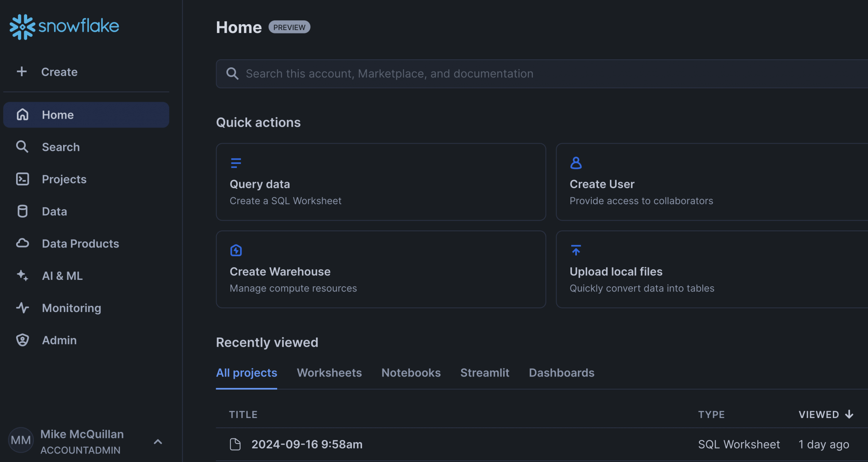Switch to the Worksheets tab

[329, 373]
